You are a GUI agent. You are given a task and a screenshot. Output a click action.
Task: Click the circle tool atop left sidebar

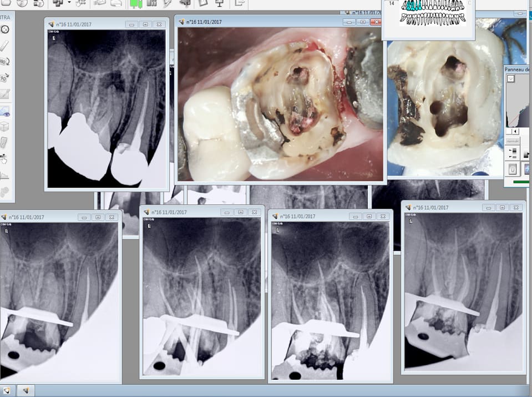5,30
